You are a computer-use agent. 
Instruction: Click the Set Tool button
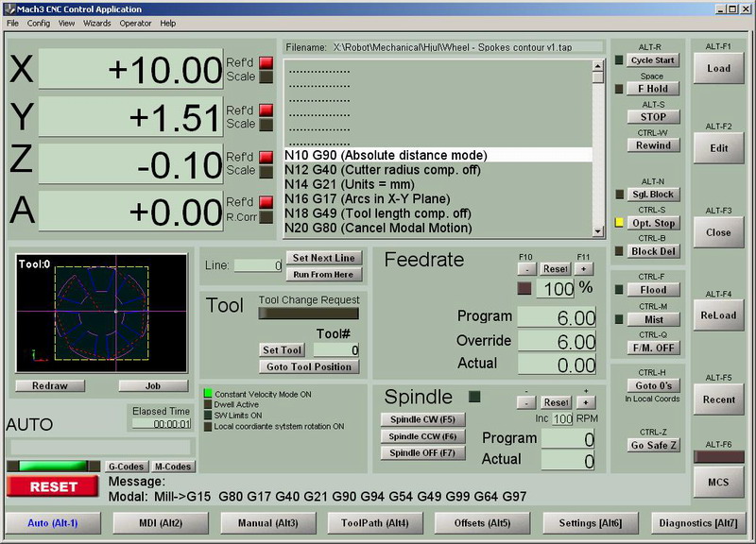click(282, 350)
